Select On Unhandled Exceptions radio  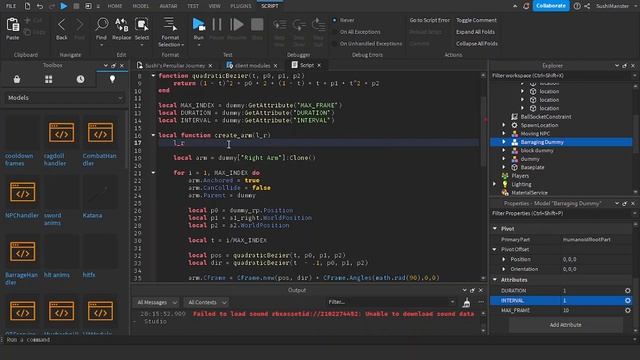pos(334,44)
